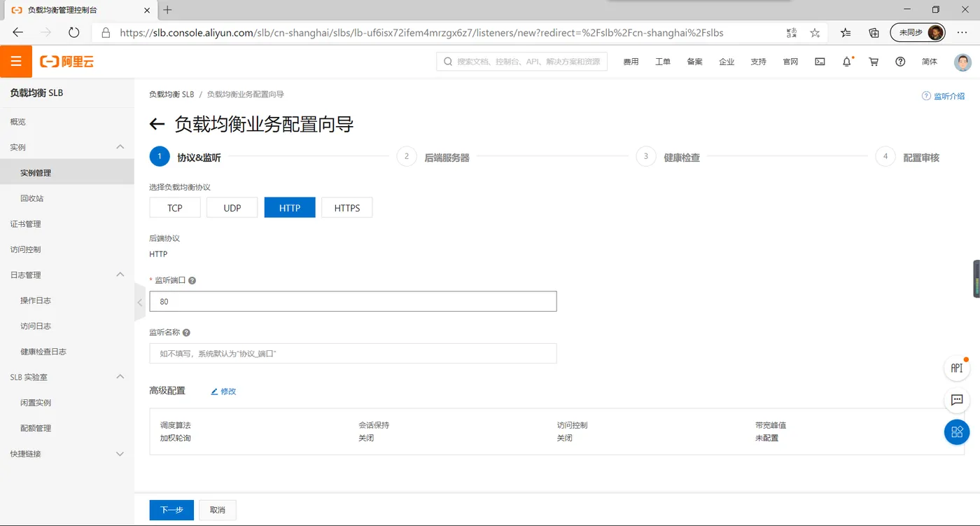Viewport: 980px width, 526px height.
Task: Click the browser address bar URL
Action: (x=421, y=33)
